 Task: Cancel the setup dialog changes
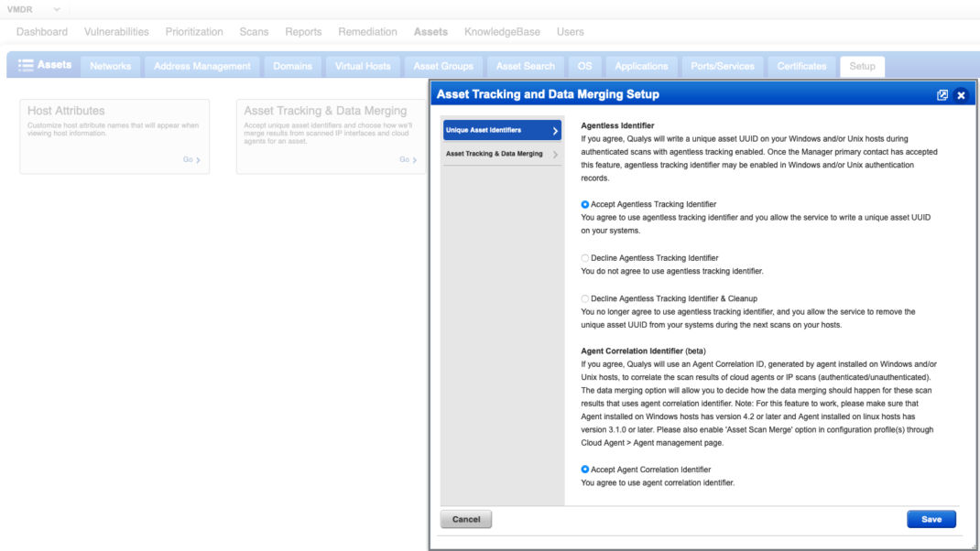tap(465, 518)
